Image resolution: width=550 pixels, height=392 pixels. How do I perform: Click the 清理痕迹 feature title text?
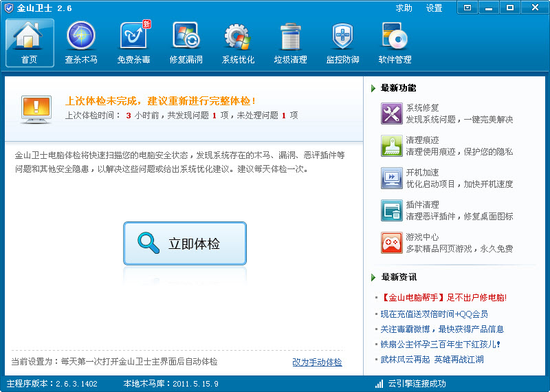pos(422,140)
